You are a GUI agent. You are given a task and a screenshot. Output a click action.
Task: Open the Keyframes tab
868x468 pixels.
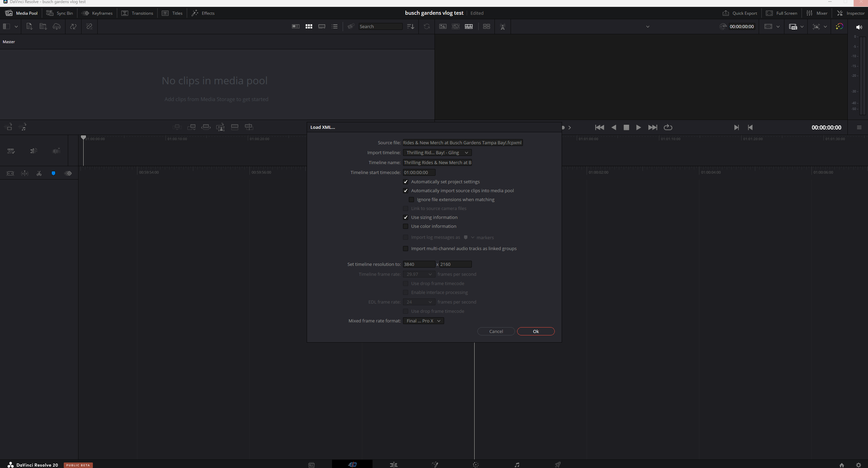(97, 13)
